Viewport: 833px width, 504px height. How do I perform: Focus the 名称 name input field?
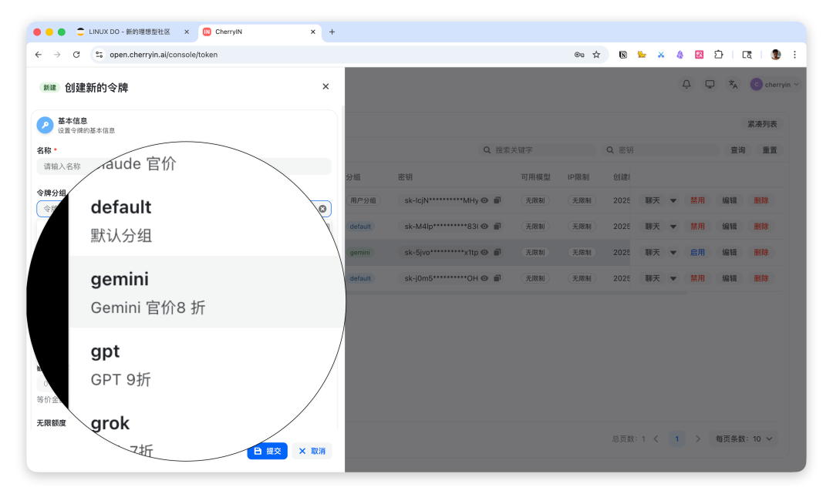pos(184,166)
